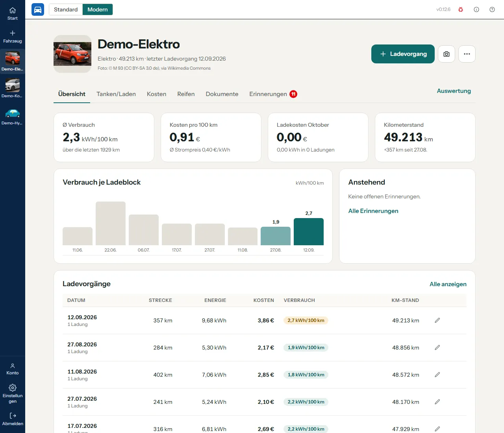Edit the 27.07.2026 charging entry pencil
The width and height of the screenshot is (504, 433).
437,402
